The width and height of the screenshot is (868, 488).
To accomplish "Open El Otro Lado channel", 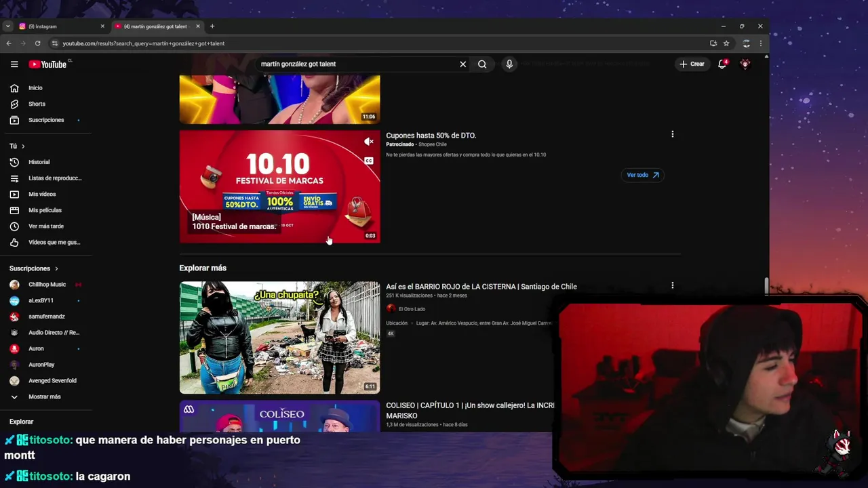I will click(x=412, y=309).
